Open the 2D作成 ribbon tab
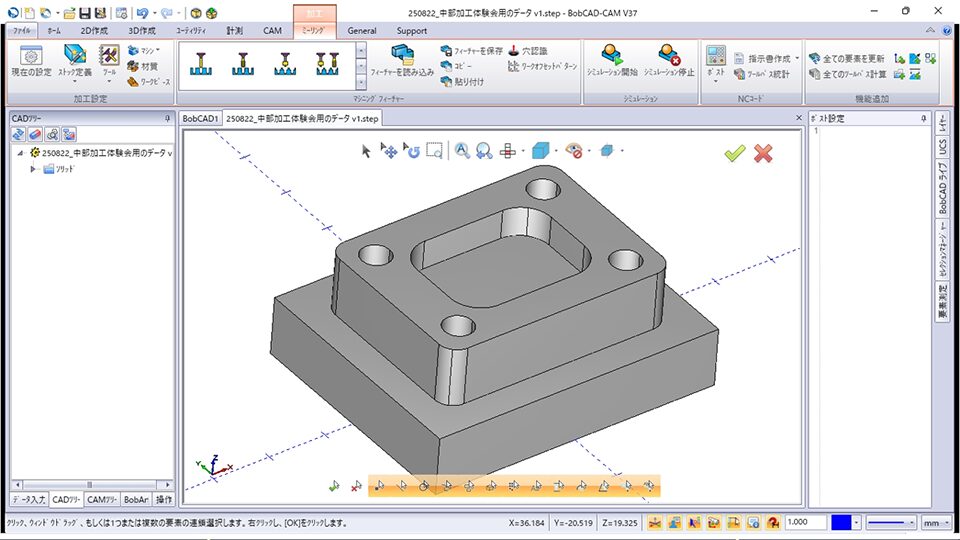Screen dimensions: 960x540 [x=94, y=30]
